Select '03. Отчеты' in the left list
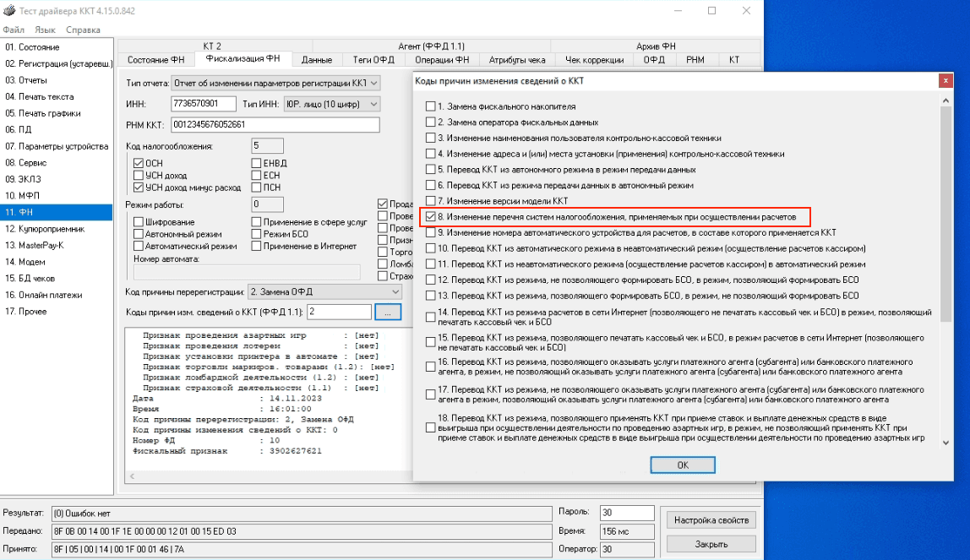The height and width of the screenshot is (560, 970). coord(26,80)
